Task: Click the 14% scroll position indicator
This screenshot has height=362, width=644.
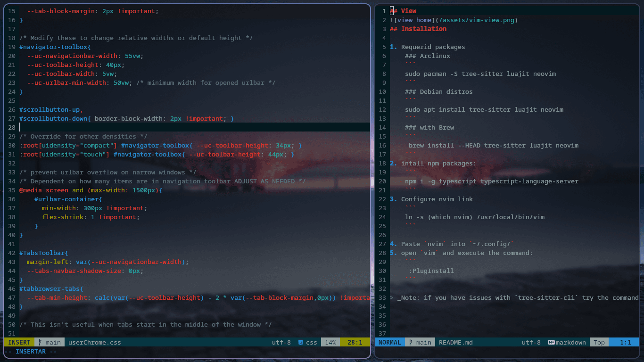Action: tap(330, 343)
